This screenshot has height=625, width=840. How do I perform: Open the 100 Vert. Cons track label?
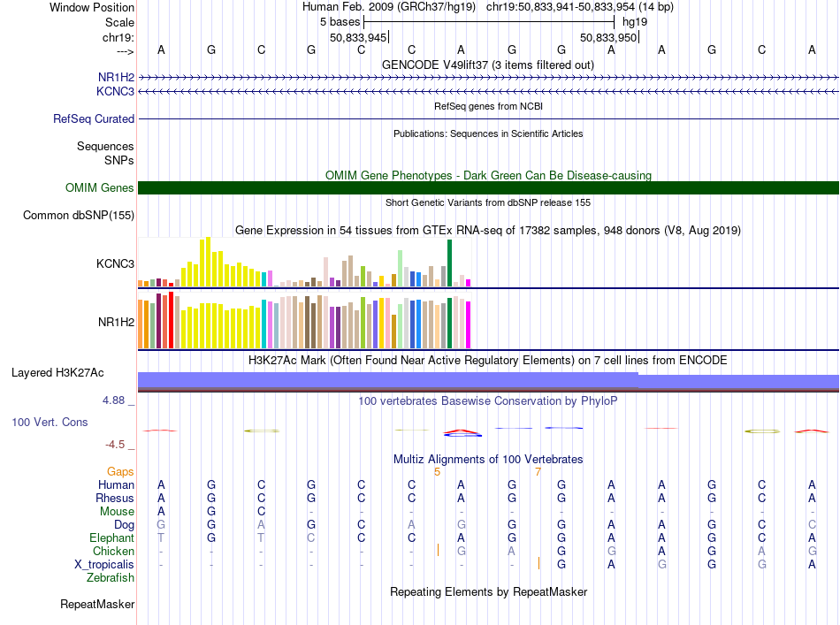pyautogui.click(x=50, y=422)
